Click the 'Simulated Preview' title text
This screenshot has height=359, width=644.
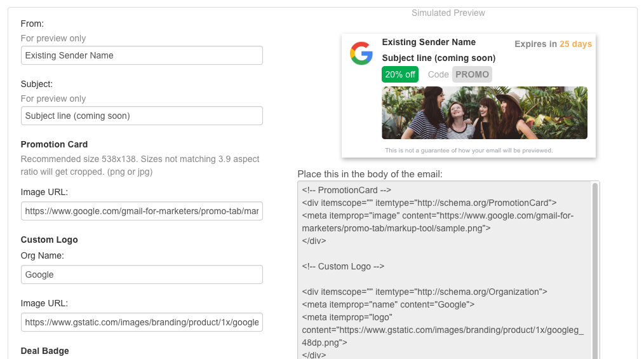coord(448,13)
